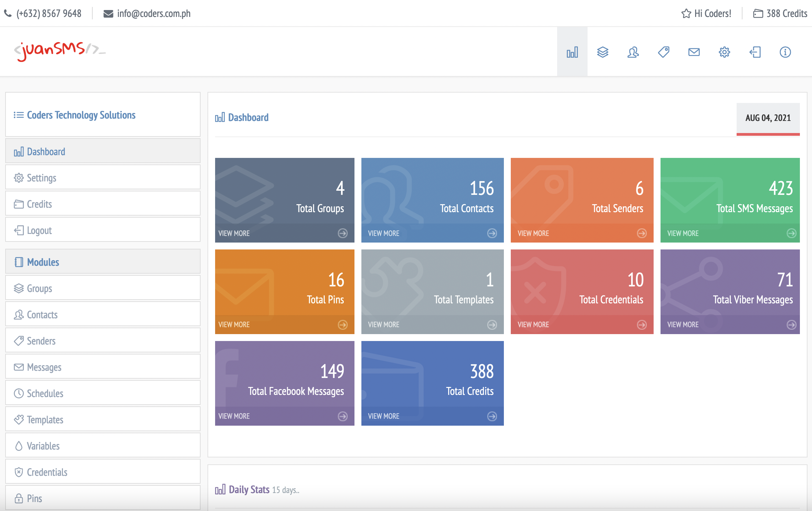
Task: Click 388 Credits in top bar
Action: tap(787, 13)
